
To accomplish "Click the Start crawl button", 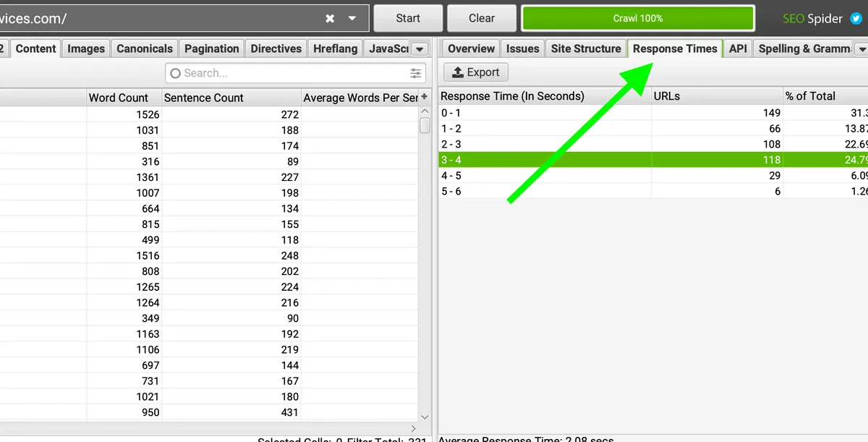I will (408, 18).
